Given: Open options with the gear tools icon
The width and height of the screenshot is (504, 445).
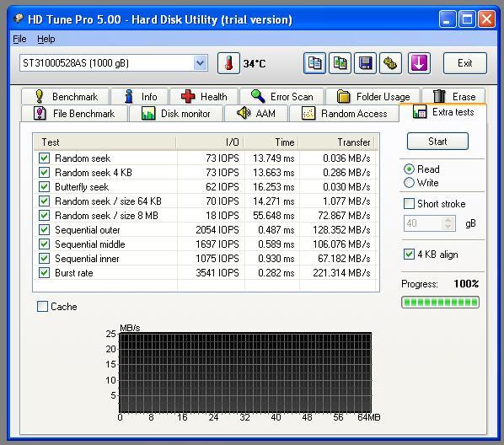Looking at the screenshot, I should coord(390,63).
